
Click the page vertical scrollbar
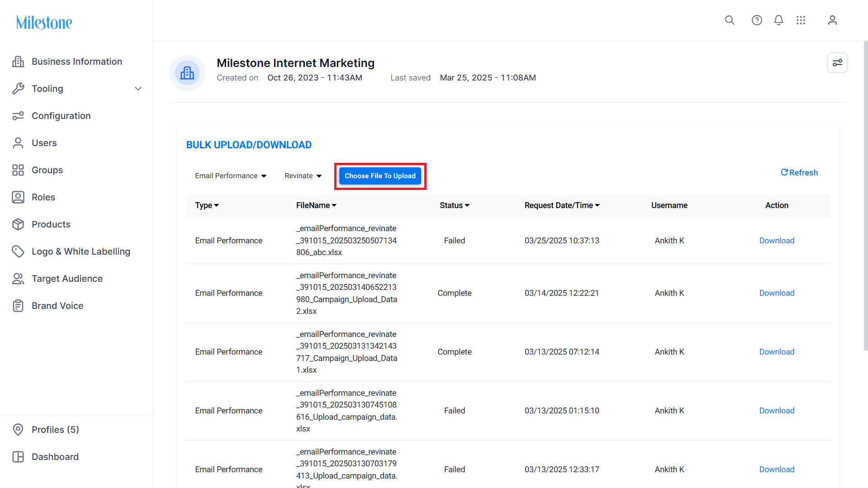pyautogui.click(x=865, y=195)
